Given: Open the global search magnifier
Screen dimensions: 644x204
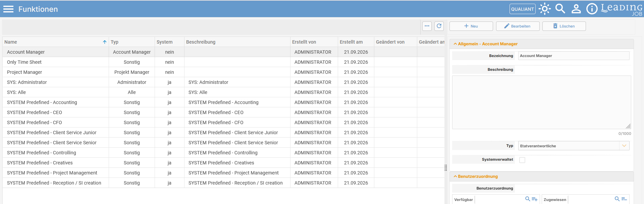Looking at the screenshot, I should (560, 9).
